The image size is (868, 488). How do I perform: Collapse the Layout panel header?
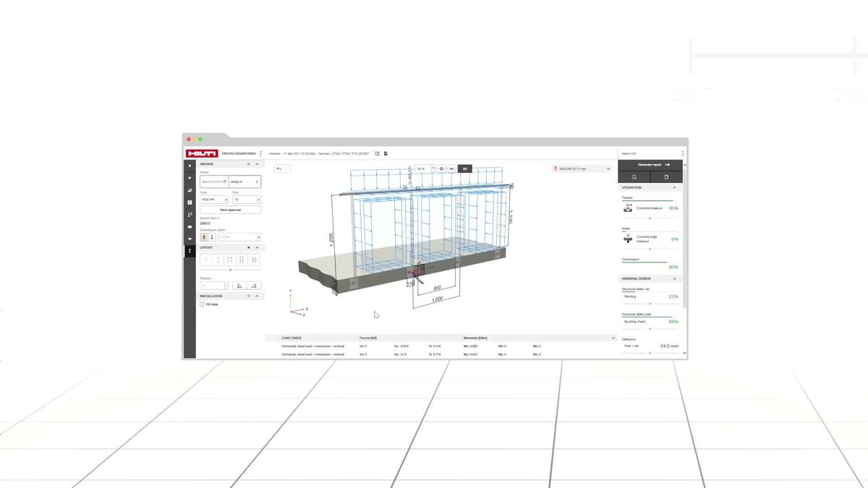(x=257, y=247)
